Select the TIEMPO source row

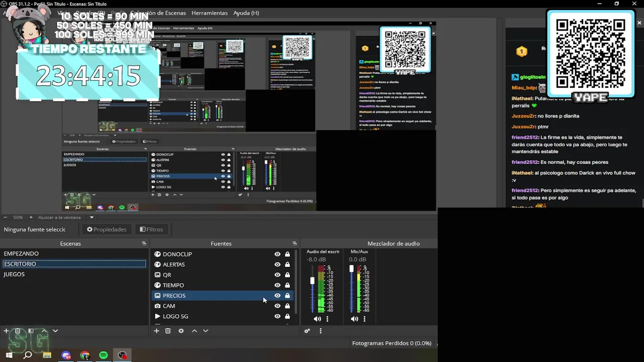[x=222, y=285]
